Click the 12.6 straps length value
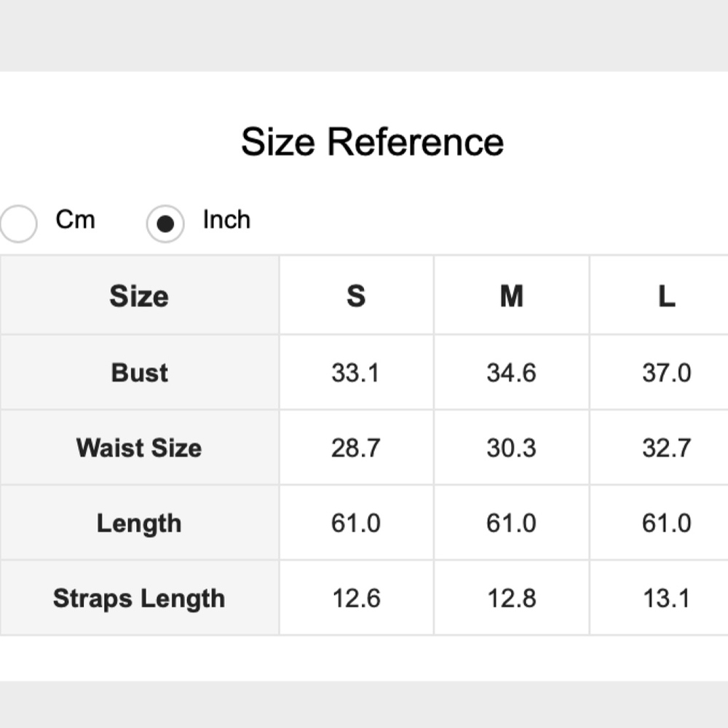The height and width of the screenshot is (728, 728). [x=356, y=598]
